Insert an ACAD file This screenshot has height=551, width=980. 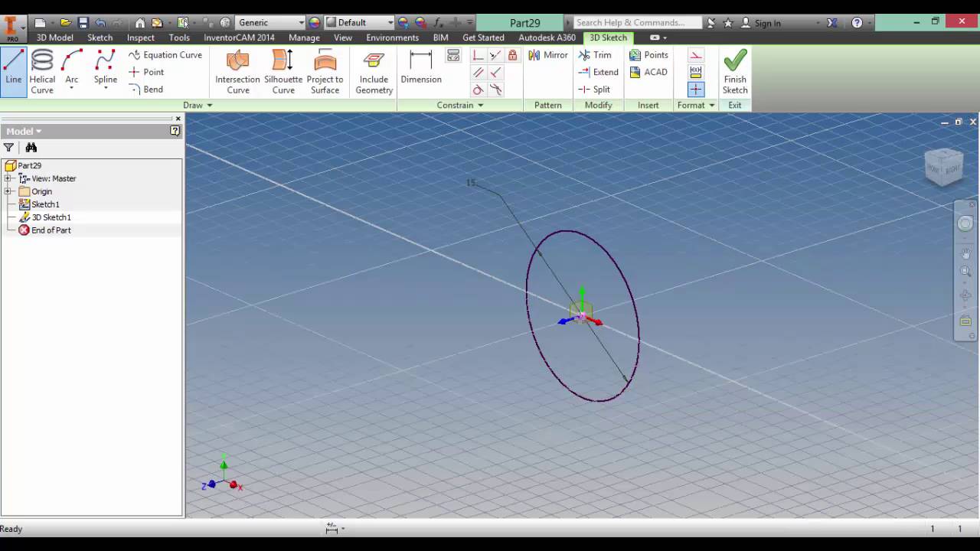pos(648,72)
